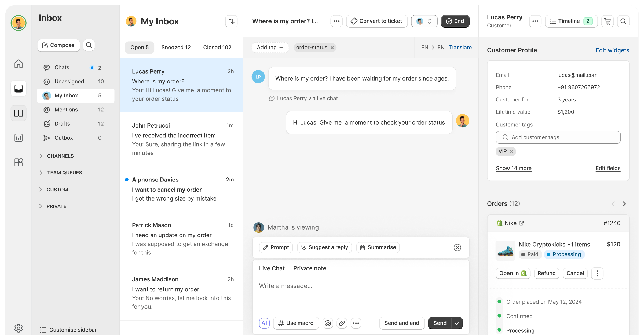Switch to the Snoozed tab

[176, 47]
